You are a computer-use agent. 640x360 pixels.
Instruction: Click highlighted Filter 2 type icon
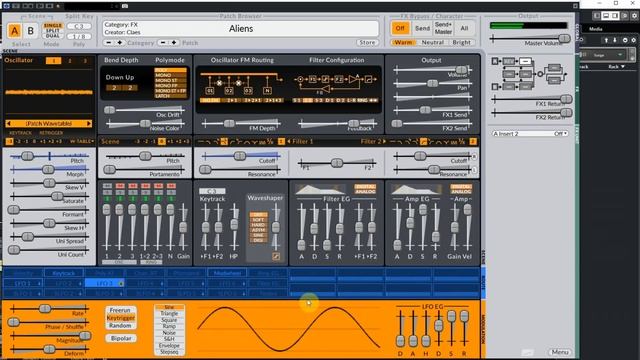424,142
